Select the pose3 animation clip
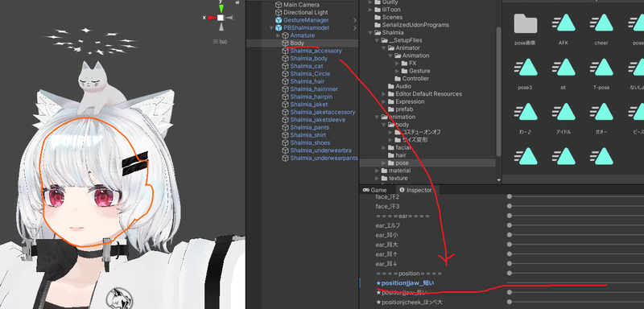The height and width of the screenshot is (309, 644). 526,68
